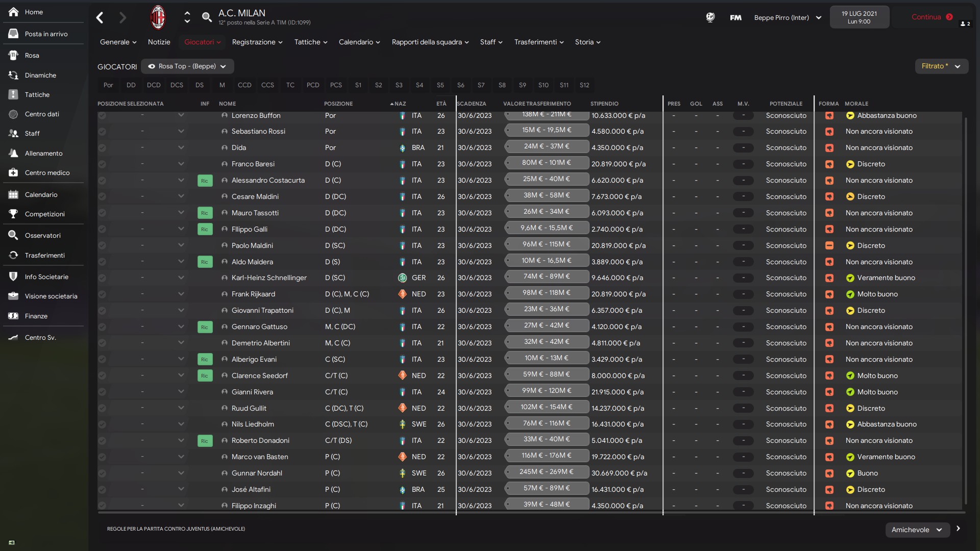Open position dropdown for José Altafini
Viewport: 980px width, 551px height.
pos(181,489)
